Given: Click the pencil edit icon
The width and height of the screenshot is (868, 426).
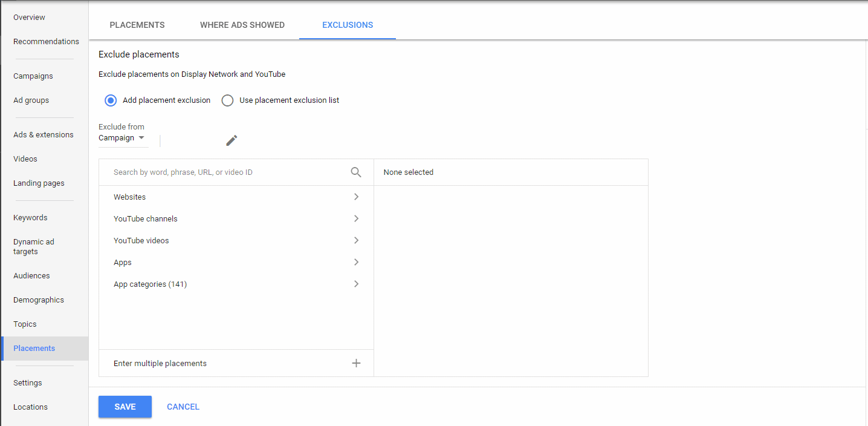Looking at the screenshot, I should tap(232, 140).
